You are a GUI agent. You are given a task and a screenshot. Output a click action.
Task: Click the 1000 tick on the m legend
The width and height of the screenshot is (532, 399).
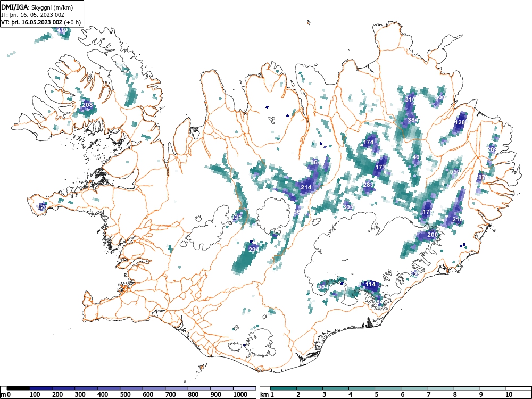pos(240,395)
